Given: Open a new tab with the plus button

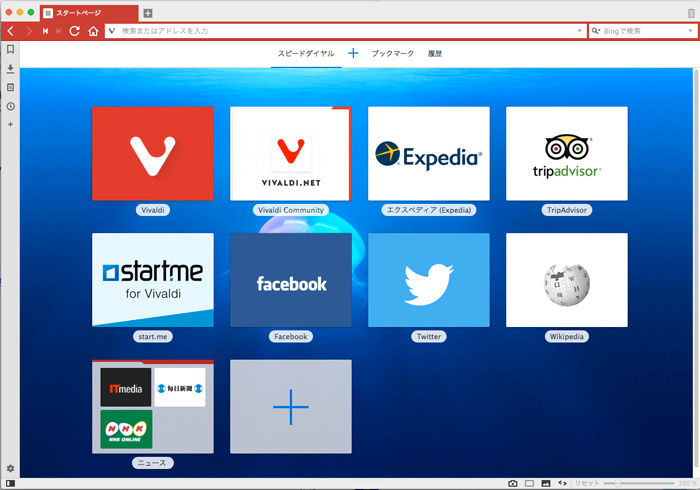Looking at the screenshot, I should coord(148,13).
